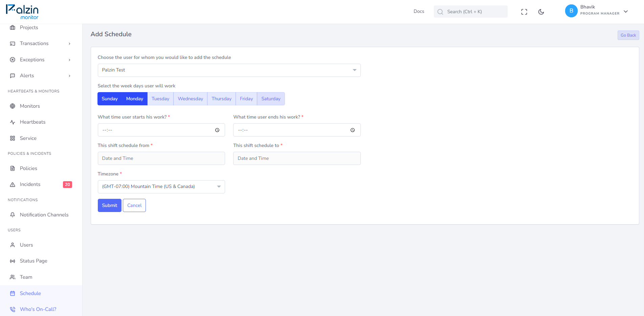Click the Bhavik profile avatar
The image size is (644, 316).
tap(571, 11)
